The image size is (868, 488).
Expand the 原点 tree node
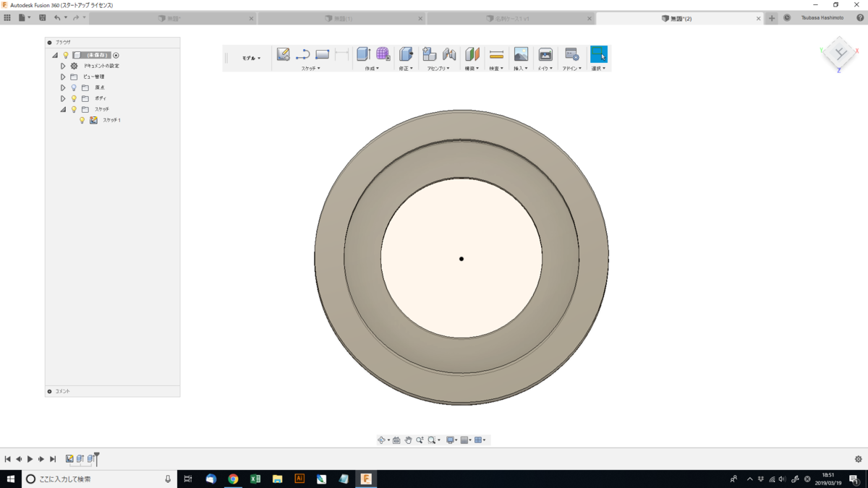[x=63, y=87]
